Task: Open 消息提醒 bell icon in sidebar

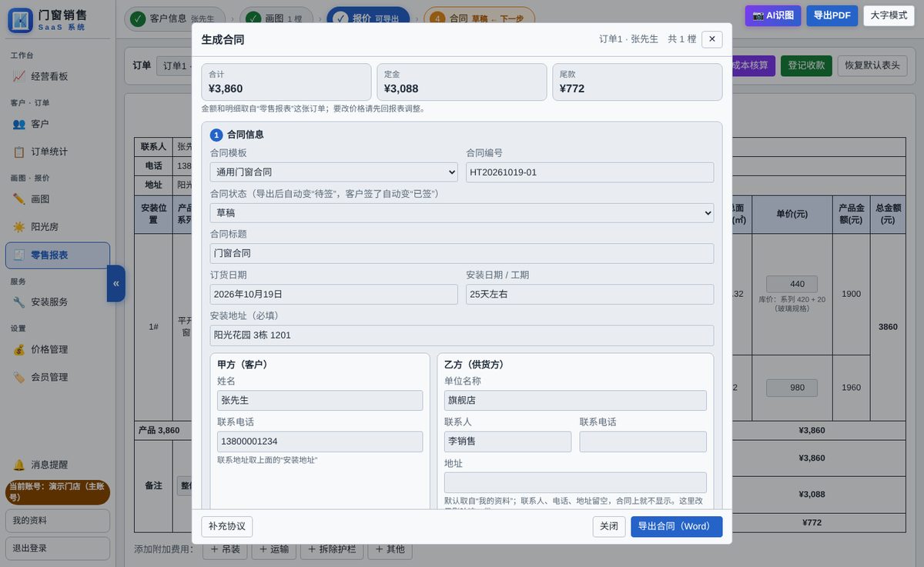Action: pos(19,465)
